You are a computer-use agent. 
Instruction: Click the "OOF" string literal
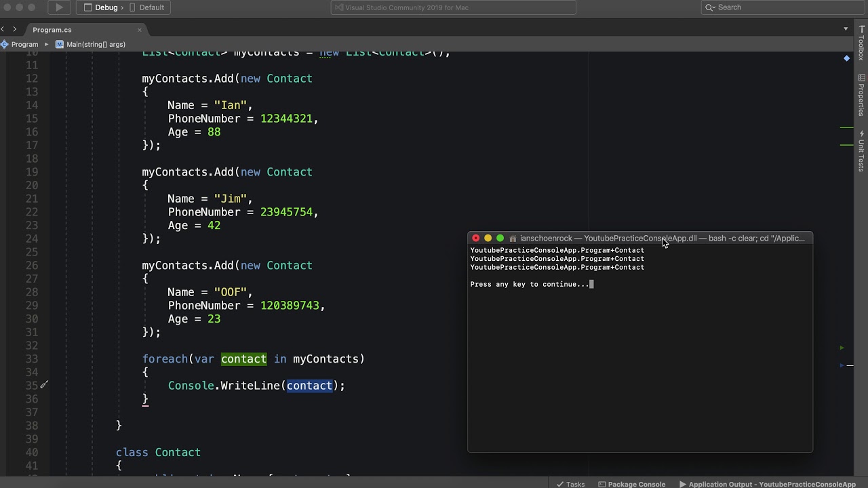231,292
